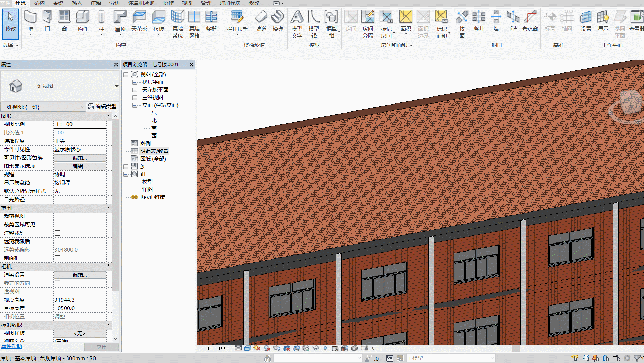Collapse the 图形 properties section
The width and height of the screenshot is (644, 363).
[x=108, y=116]
